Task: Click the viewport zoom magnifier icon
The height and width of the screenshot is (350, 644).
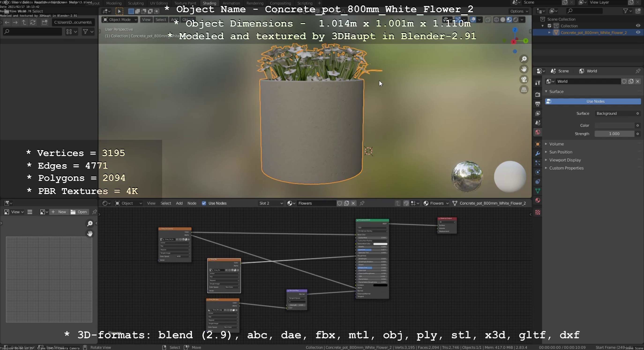Action: (524, 59)
